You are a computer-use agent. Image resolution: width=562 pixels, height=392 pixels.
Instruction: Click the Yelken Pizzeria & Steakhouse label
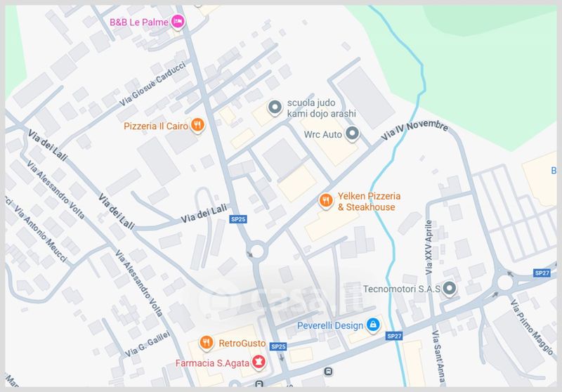tap(369, 202)
